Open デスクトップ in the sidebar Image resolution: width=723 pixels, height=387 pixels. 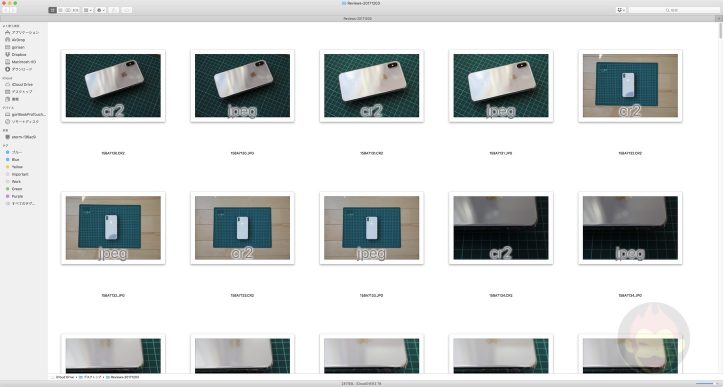18,92
